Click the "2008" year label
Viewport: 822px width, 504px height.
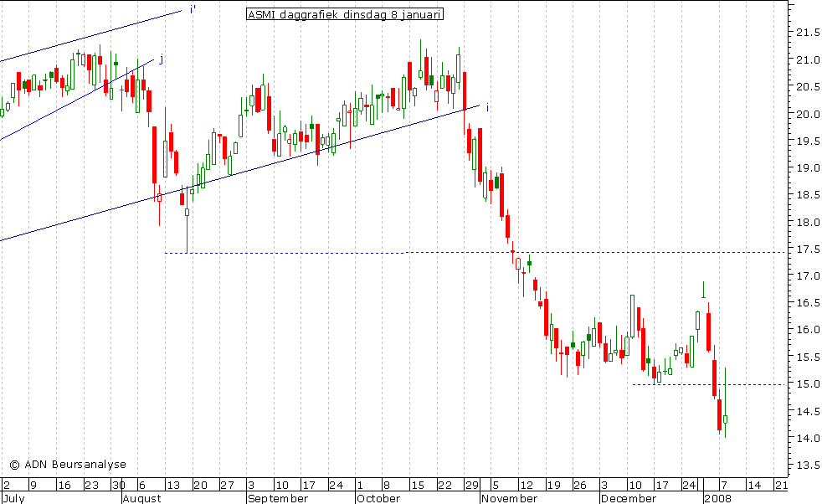click(717, 498)
